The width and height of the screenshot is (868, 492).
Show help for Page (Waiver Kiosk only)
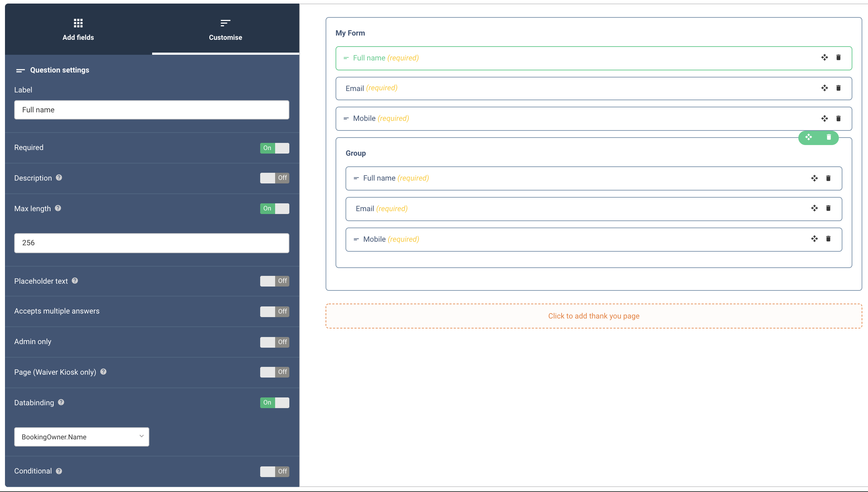(x=103, y=372)
